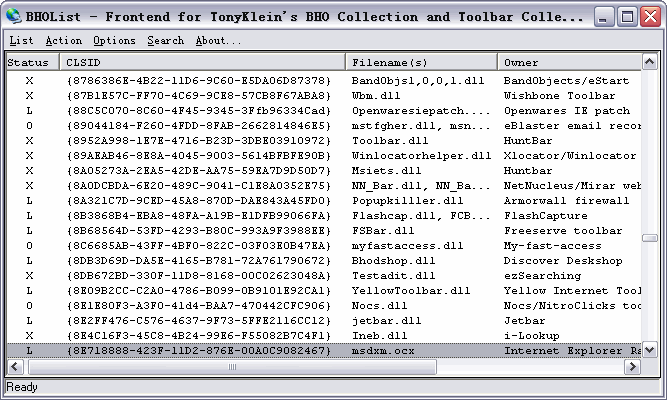Click status X of the Testadit.dll row
Screen dimensions: 667x400
[29, 276]
